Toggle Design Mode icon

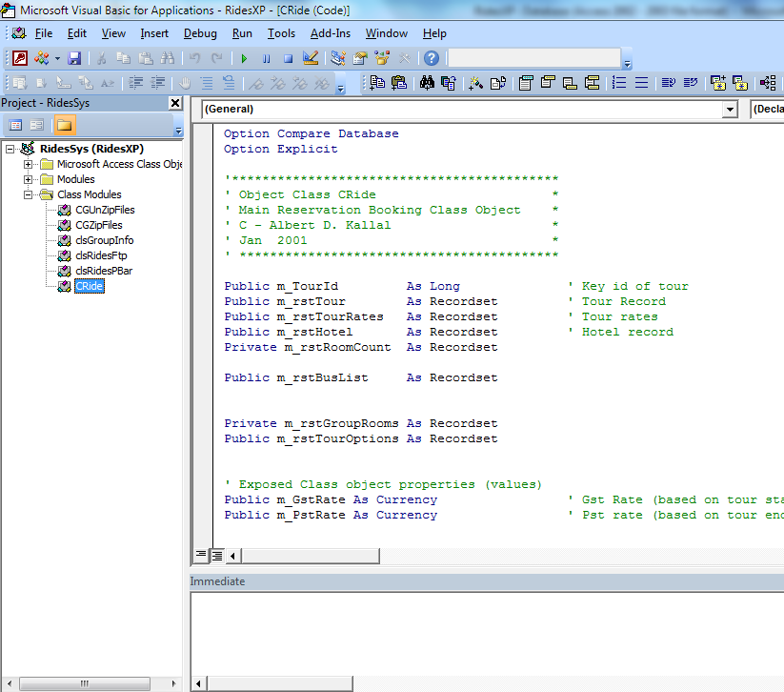(311, 58)
